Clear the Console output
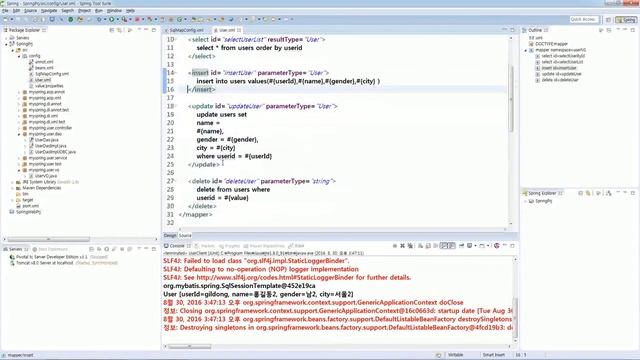Image resolution: width=640 pixels, height=360 pixels. tap(420, 246)
